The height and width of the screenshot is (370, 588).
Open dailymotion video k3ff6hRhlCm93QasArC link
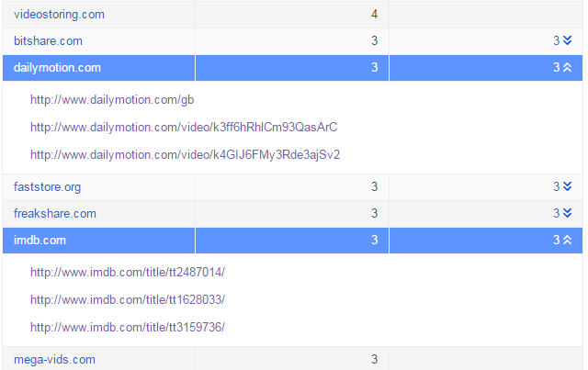[184, 128]
